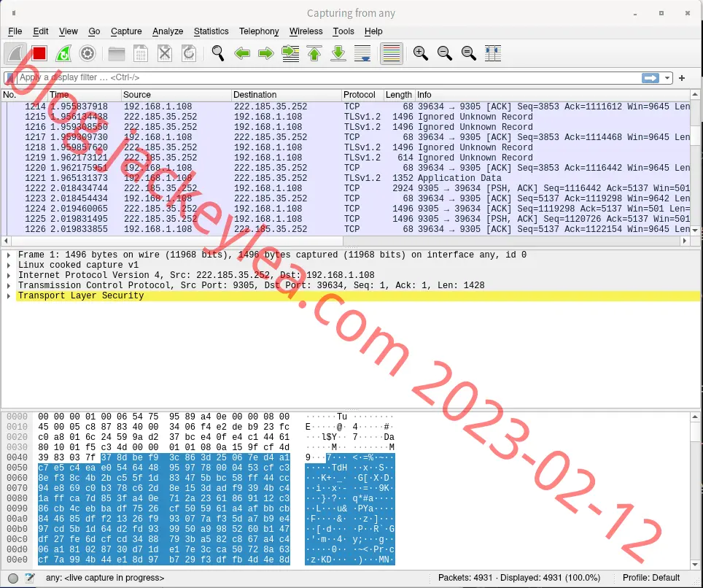Sort packets by No. column
Image resolution: width=703 pixels, height=588 pixels.
[24, 95]
